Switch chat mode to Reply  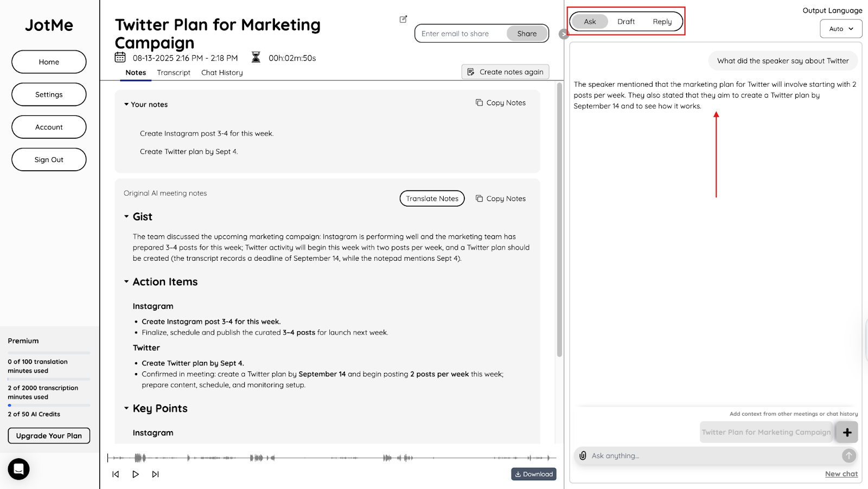(662, 22)
